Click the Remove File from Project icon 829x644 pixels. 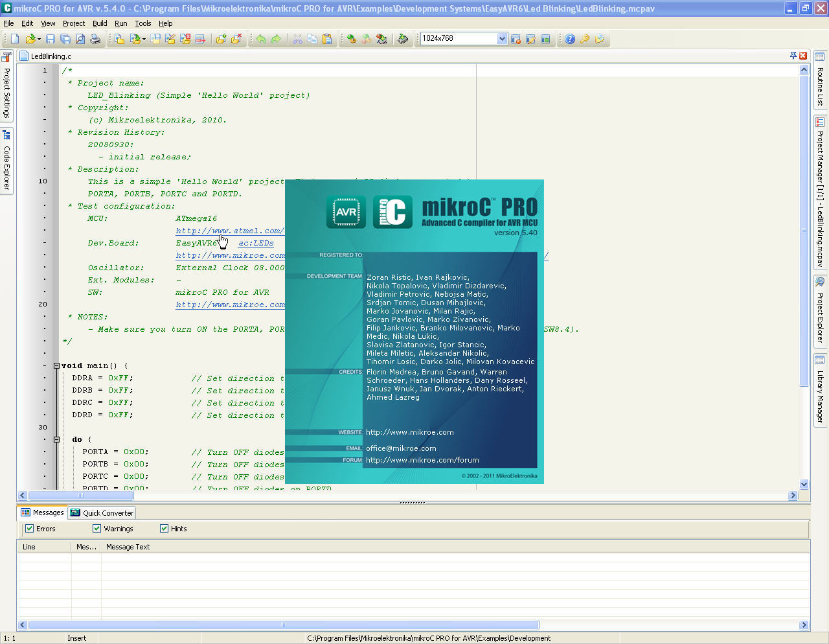pyautogui.click(x=236, y=39)
